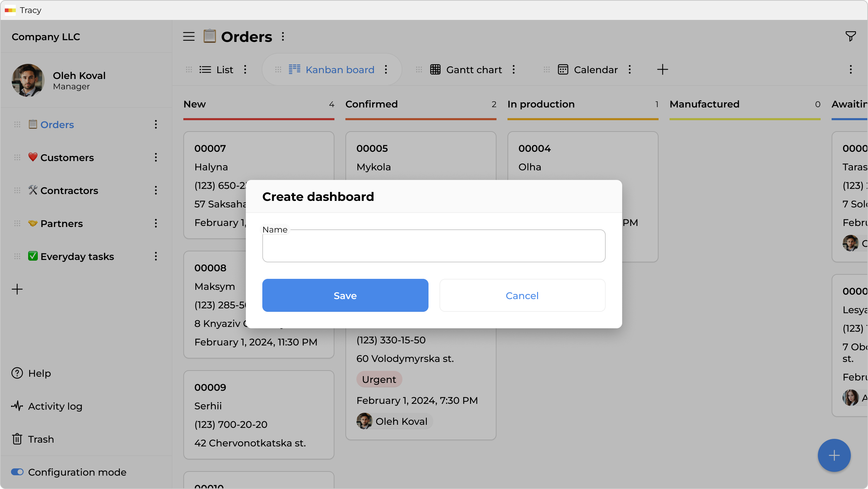Click the Save button in dialog
The height and width of the screenshot is (489, 868).
345,295
